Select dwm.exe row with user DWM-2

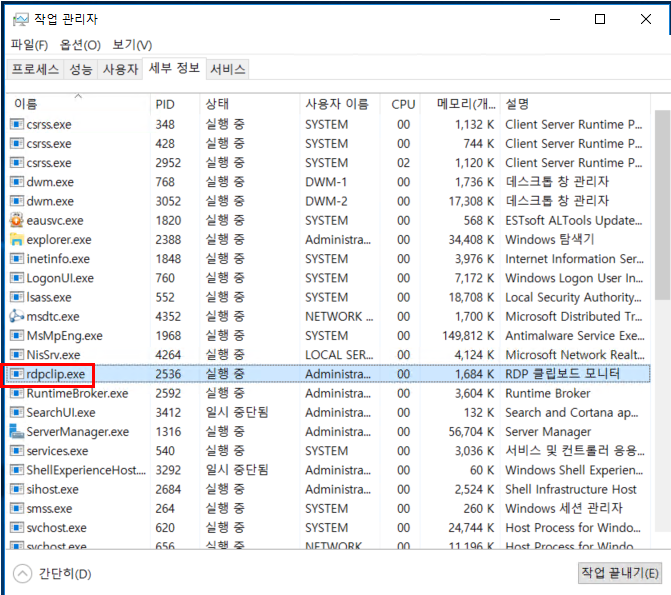click(x=328, y=201)
